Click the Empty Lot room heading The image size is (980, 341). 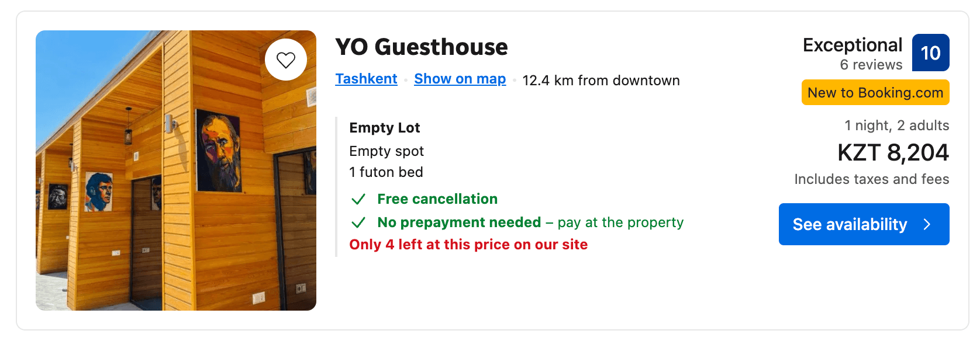click(385, 128)
